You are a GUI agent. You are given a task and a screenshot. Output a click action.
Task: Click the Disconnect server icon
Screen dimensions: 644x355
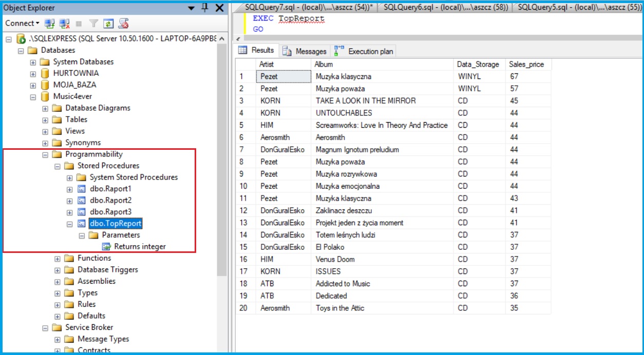point(64,23)
